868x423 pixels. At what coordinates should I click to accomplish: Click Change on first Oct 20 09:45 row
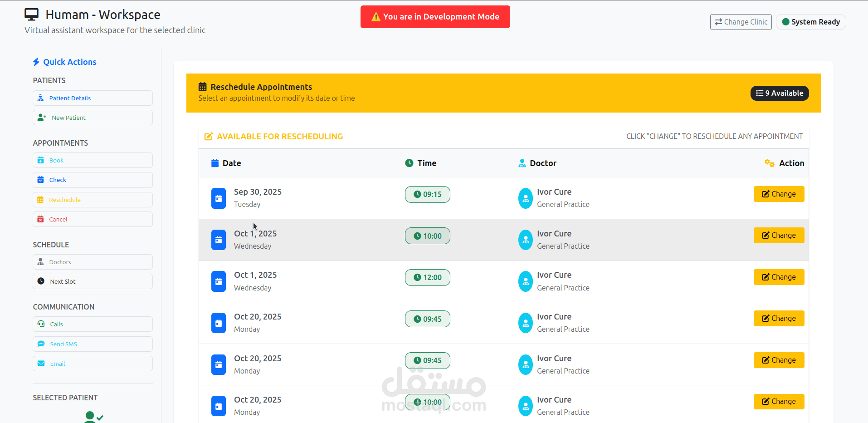779,318
